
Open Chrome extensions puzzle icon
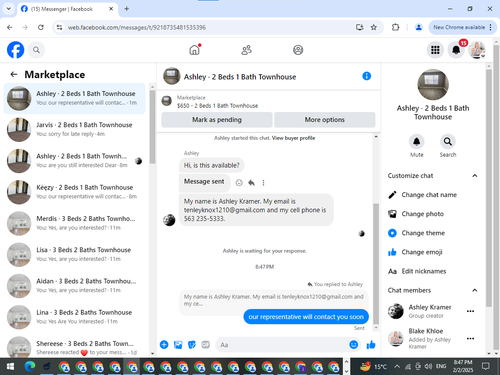(x=395, y=27)
